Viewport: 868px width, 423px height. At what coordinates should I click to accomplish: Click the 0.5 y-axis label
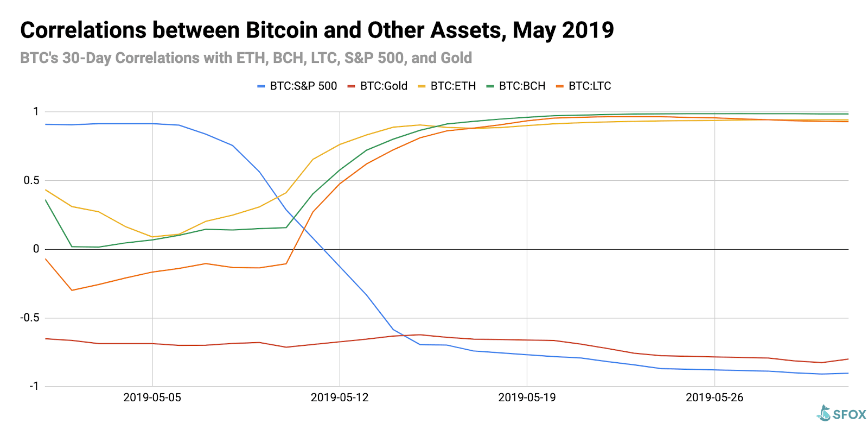pyautogui.click(x=31, y=180)
